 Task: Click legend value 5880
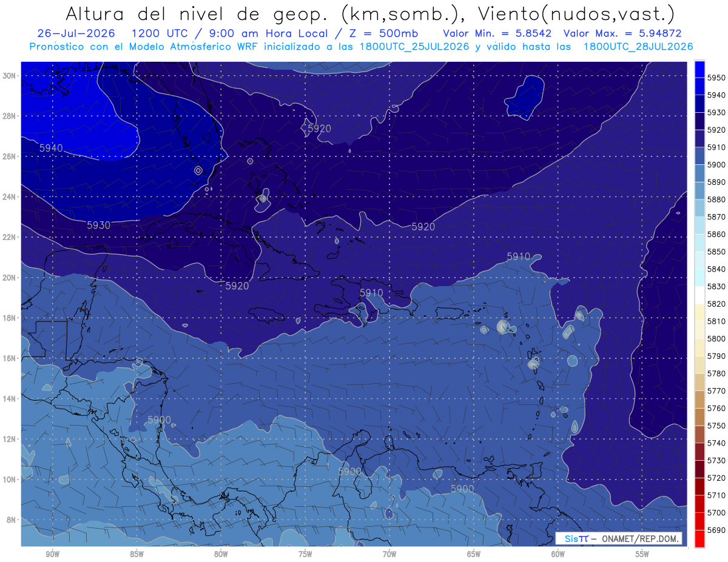click(x=716, y=199)
